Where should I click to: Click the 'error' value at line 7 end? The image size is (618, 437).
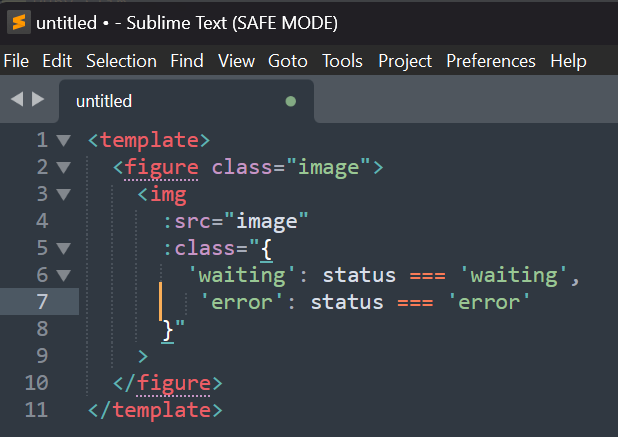point(489,302)
